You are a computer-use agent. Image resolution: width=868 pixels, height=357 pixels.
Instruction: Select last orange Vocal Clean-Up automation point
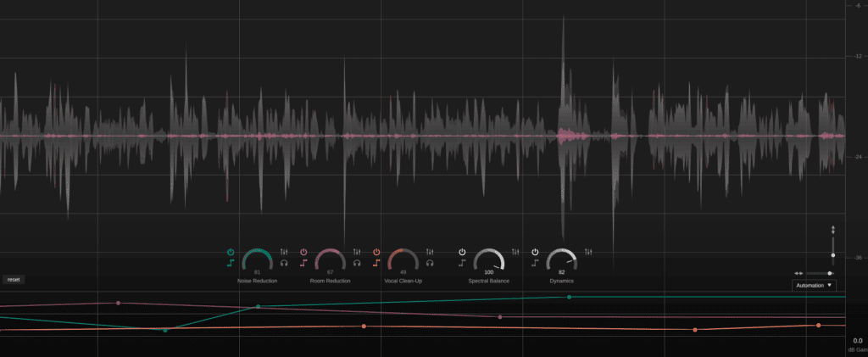coord(818,325)
